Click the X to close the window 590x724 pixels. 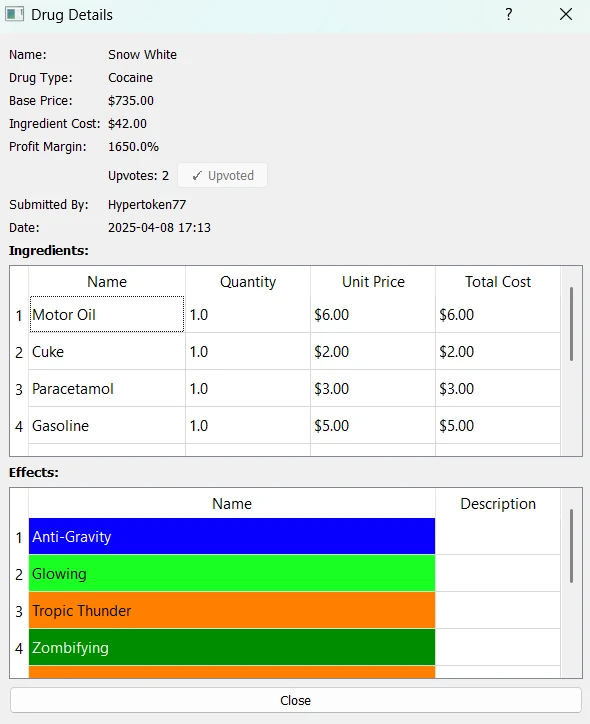[x=566, y=14]
